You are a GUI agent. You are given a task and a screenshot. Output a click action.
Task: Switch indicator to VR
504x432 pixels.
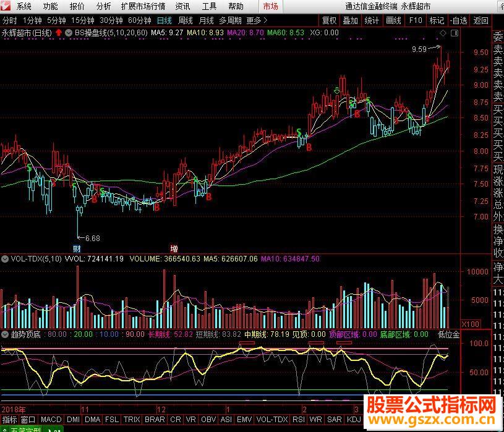pos(191,420)
